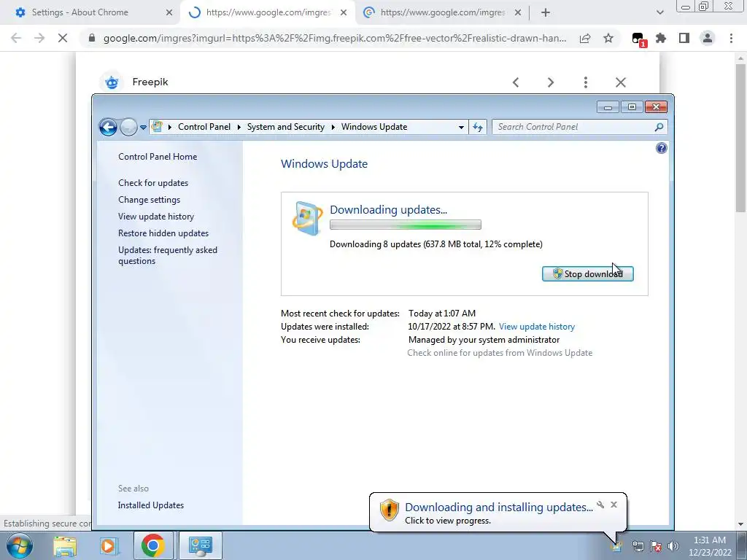Expand the arrow after Control Panel breadcrumb
The image size is (747, 560).
pyautogui.click(x=239, y=127)
